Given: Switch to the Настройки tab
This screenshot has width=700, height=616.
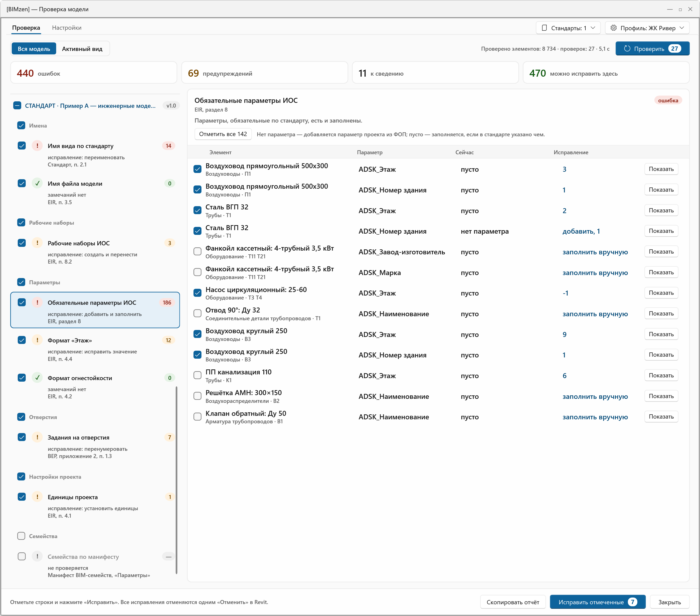Looking at the screenshot, I should [67, 28].
